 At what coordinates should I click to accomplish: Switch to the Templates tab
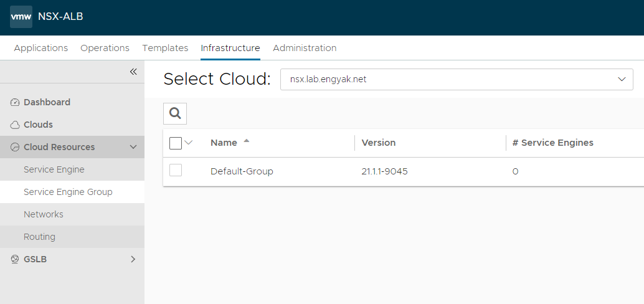[x=165, y=48]
